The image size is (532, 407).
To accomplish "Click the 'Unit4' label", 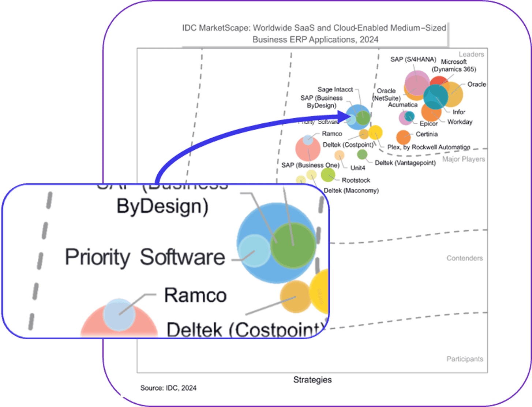I will [358, 168].
